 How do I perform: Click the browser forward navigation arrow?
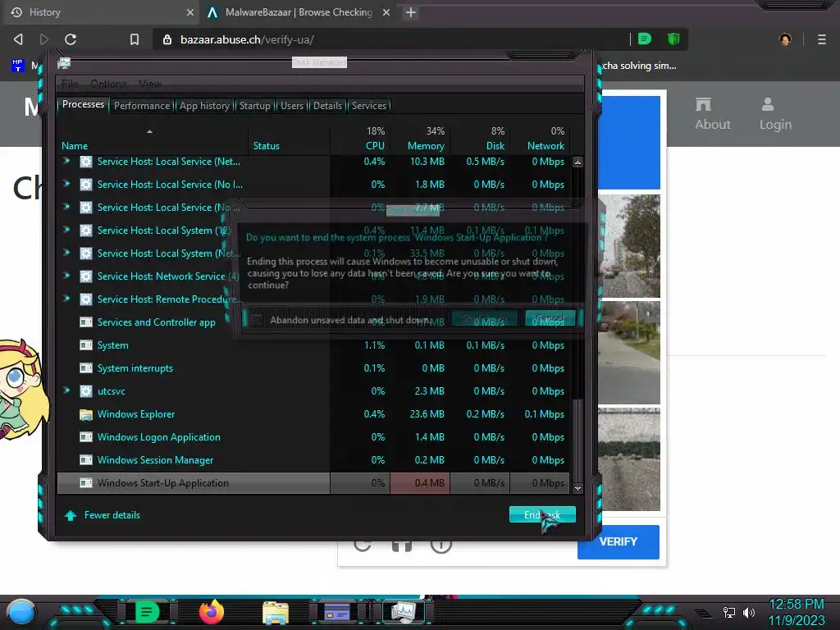coord(44,39)
